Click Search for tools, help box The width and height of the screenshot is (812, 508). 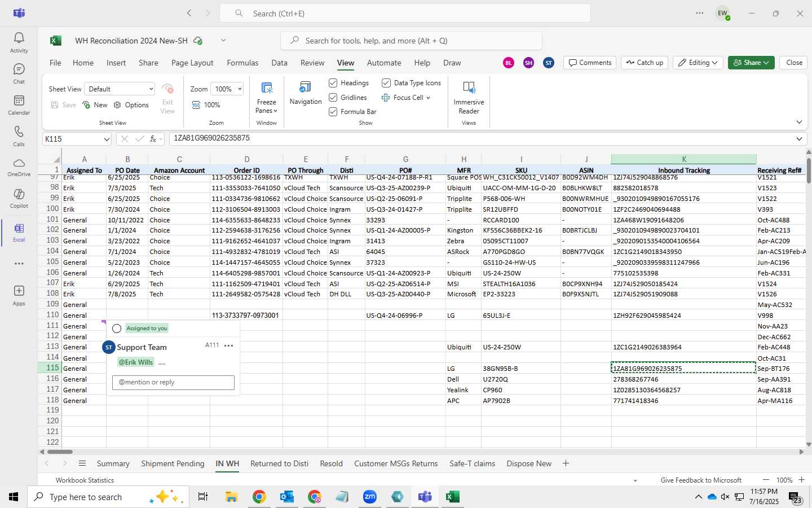tap(411, 41)
